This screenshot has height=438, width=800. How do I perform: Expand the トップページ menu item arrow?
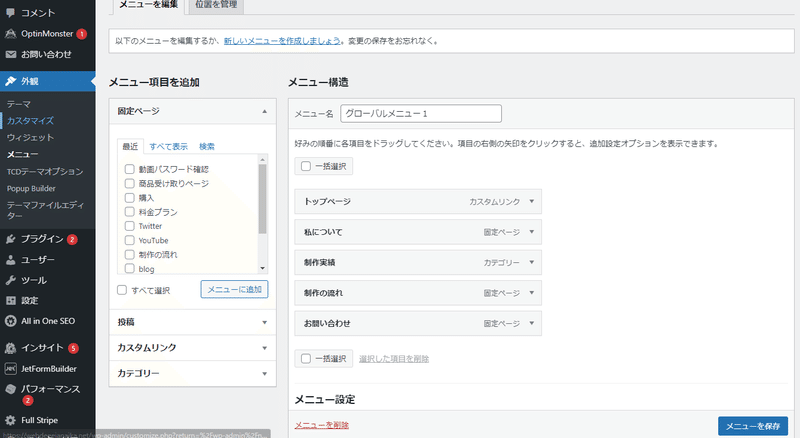pyautogui.click(x=532, y=201)
